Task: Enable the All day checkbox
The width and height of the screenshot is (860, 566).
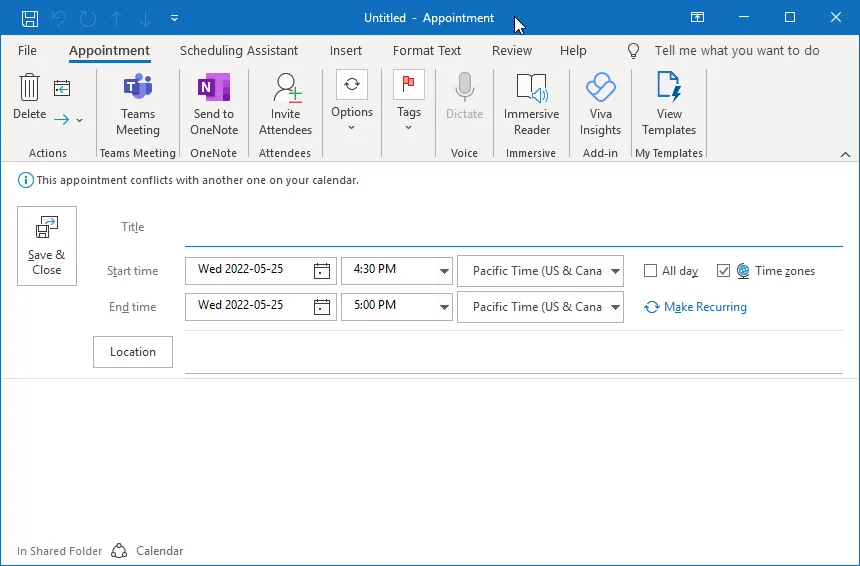Action: point(650,270)
